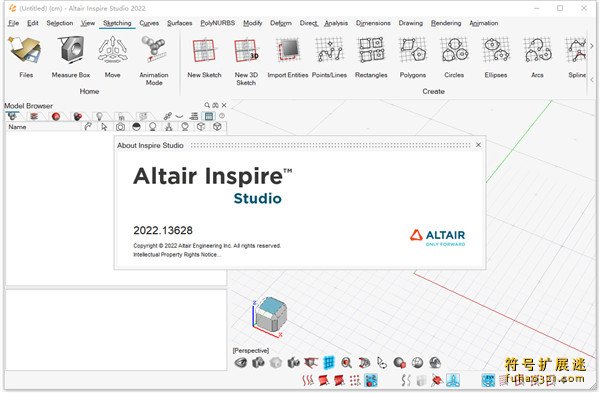600x393 pixels.
Task: Click the view cube in the viewport
Action: tap(271, 315)
